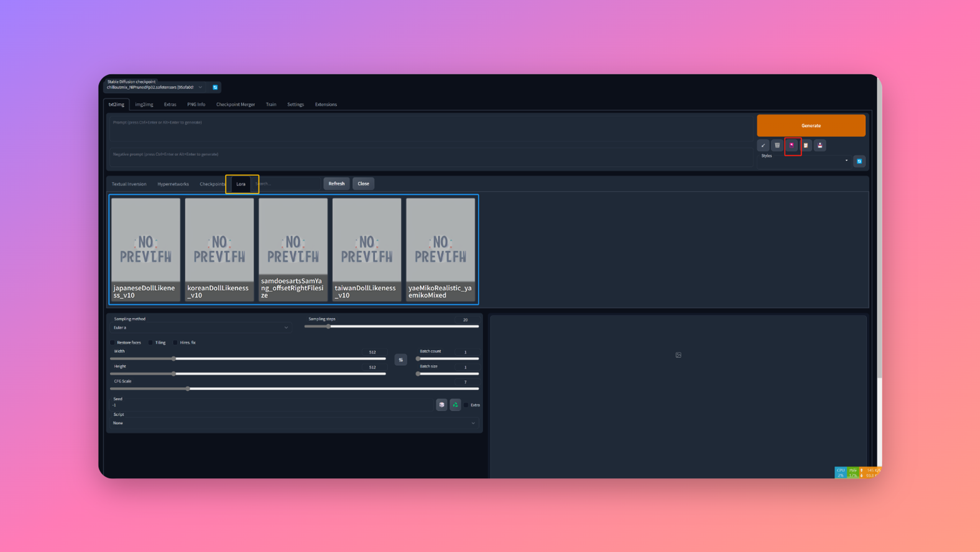
Task: Switch to the img2img tab
Action: (x=144, y=104)
